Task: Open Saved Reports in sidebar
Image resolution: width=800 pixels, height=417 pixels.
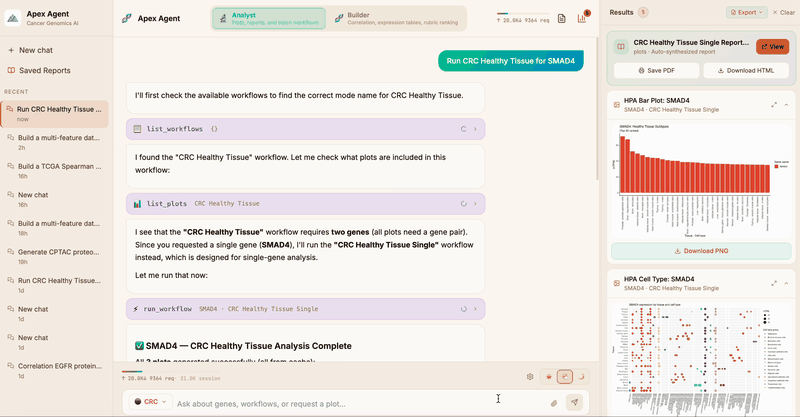Action: click(x=39, y=70)
